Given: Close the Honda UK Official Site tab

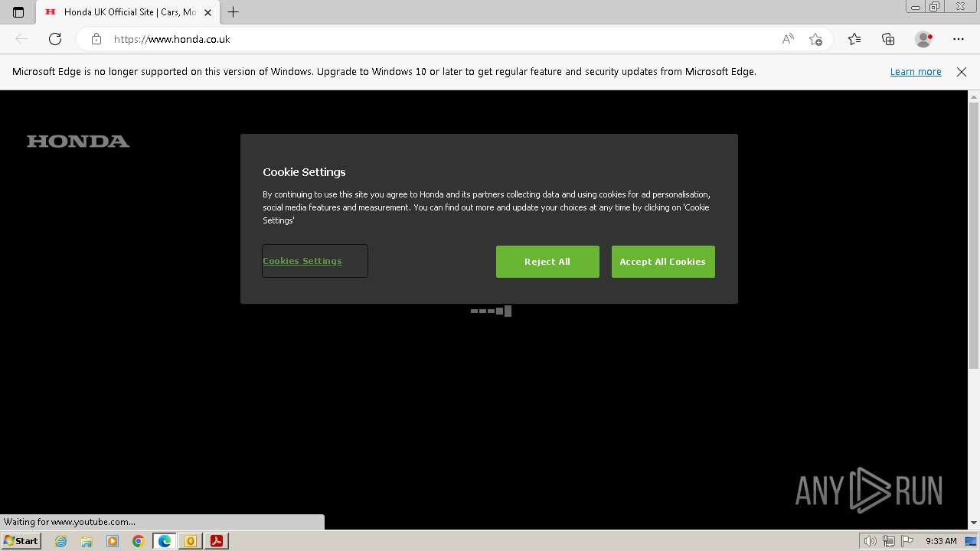Looking at the screenshot, I should coord(207,12).
